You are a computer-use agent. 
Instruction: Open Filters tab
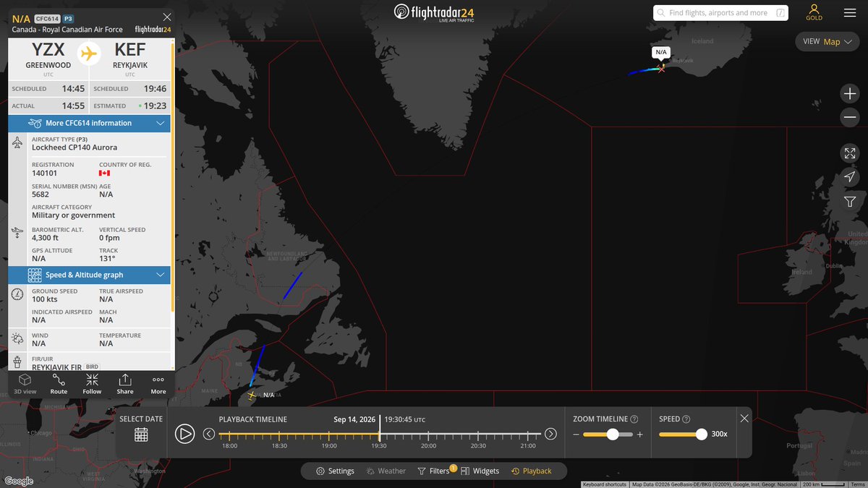coord(435,471)
